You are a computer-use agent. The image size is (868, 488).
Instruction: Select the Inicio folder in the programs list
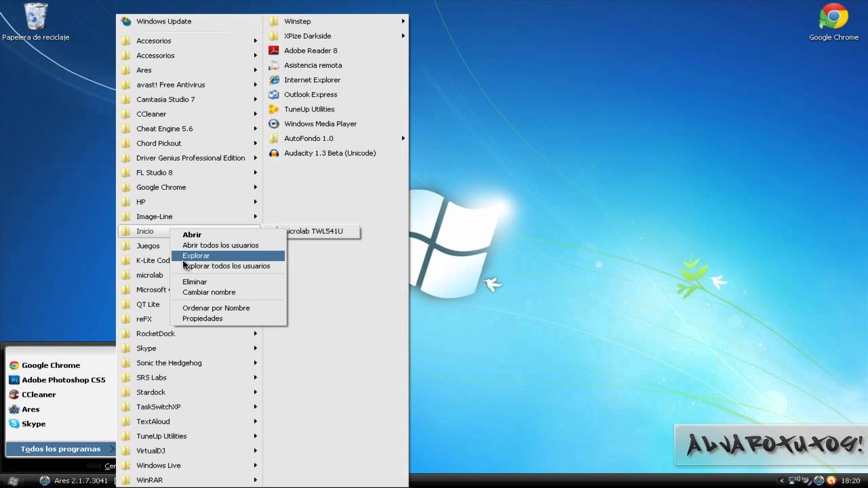coord(144,231)
